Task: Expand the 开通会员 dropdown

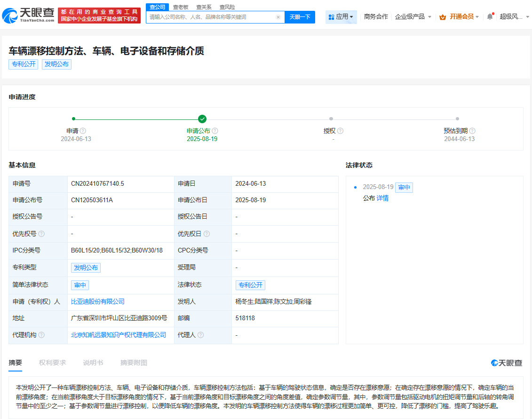Action: click(x=464, y=16)
